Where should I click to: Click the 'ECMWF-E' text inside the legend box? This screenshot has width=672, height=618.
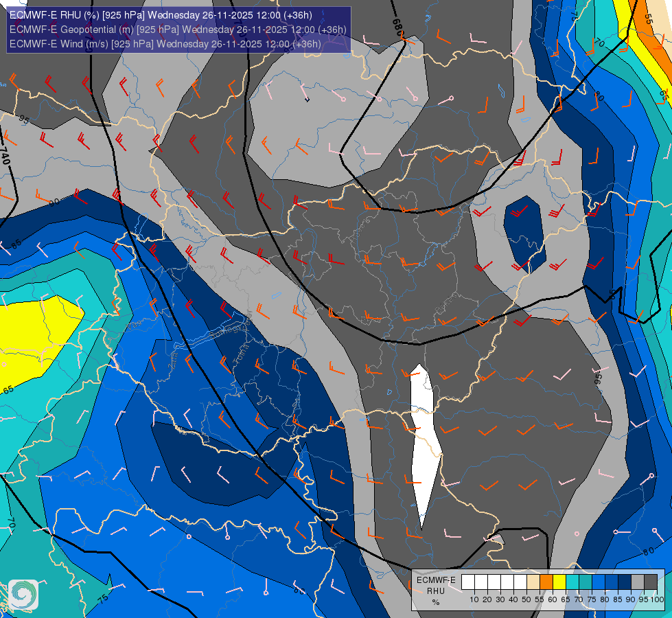[436, 580]
